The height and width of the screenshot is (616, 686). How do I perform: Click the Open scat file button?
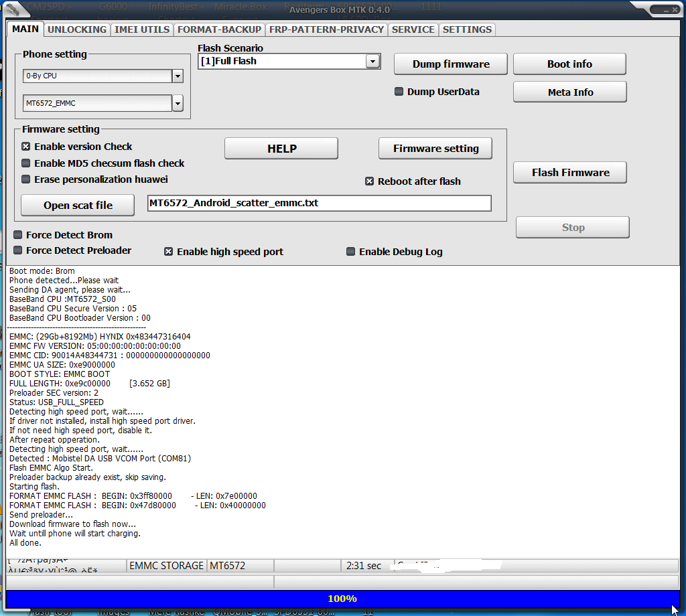[78, 206]
